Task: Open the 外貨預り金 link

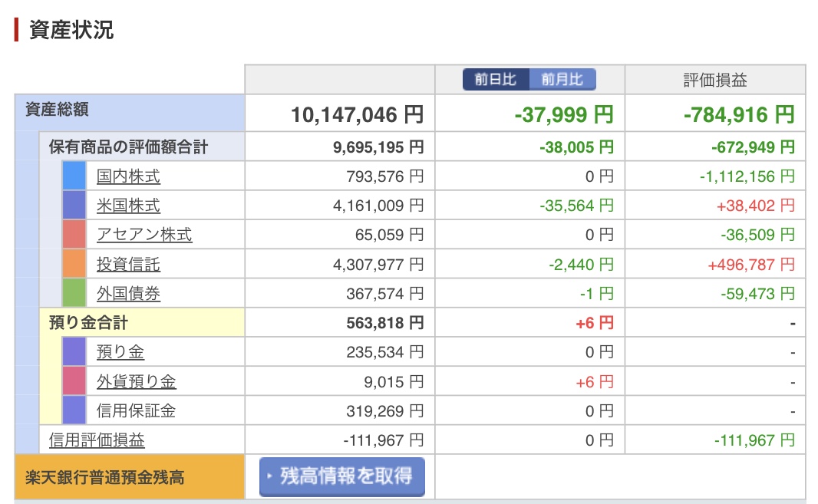Action: coord(136,382)
